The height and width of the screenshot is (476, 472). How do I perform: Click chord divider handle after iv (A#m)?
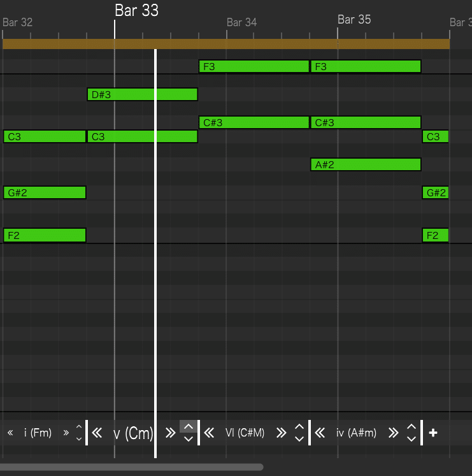422,433
